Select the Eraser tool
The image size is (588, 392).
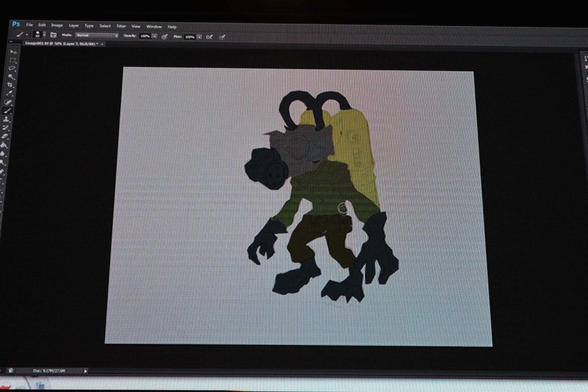(5, 136)
